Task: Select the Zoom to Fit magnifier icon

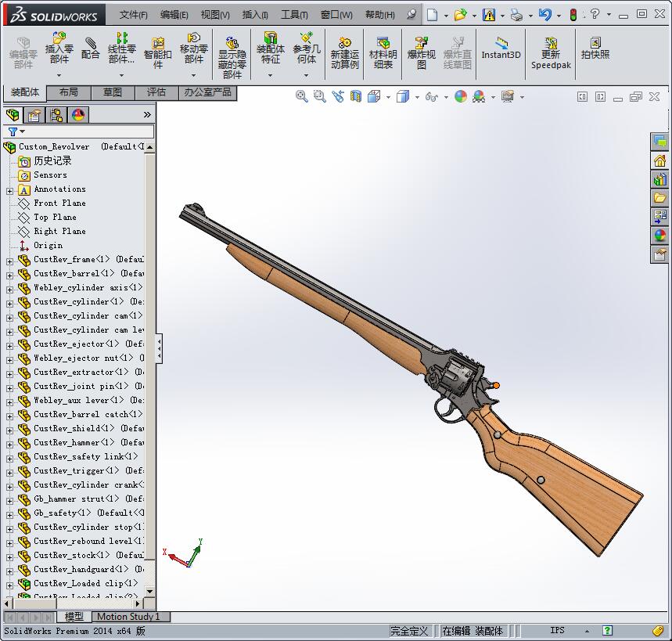Action: pos(302,96)
